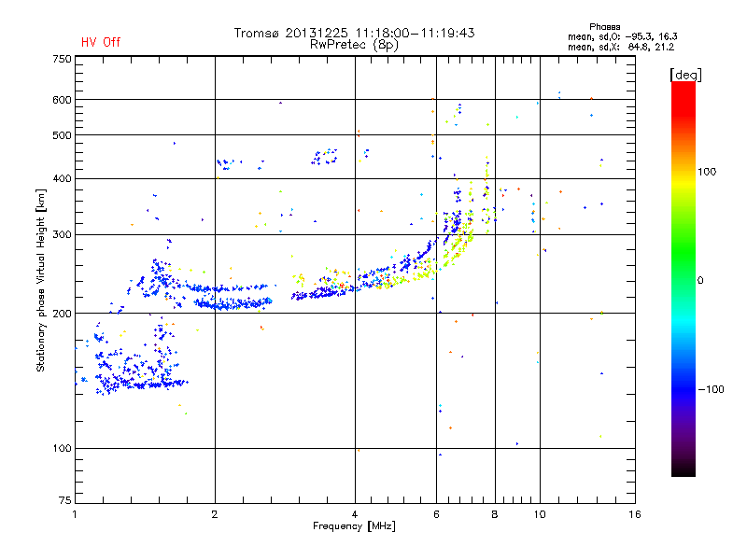Click the x-axis tick label '10'

pos(540,514)
